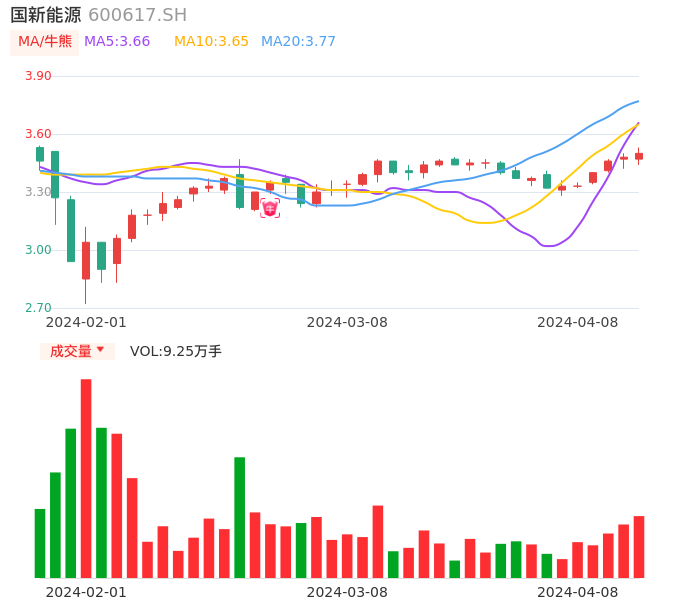
Task: Click the 2024-03-08 date label under candlestick chart
Action: point(347,322)
